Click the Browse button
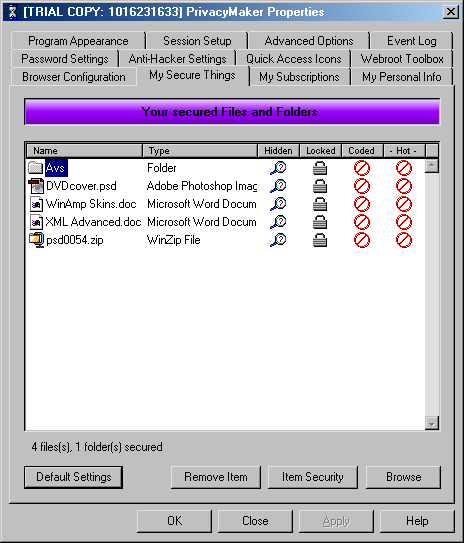 click(x=403, y=477)
